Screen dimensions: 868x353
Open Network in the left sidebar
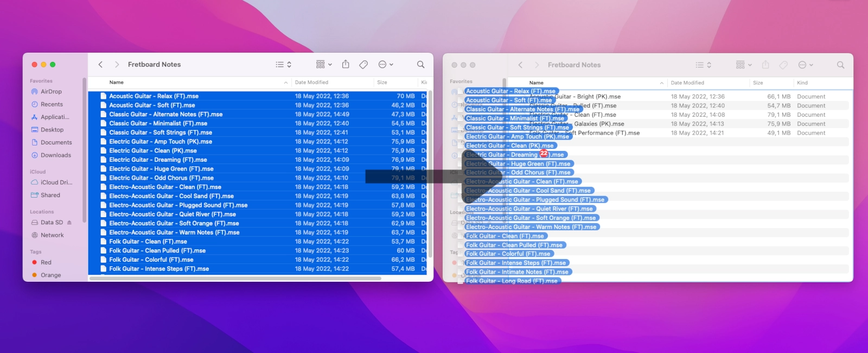tap(52, 235)
